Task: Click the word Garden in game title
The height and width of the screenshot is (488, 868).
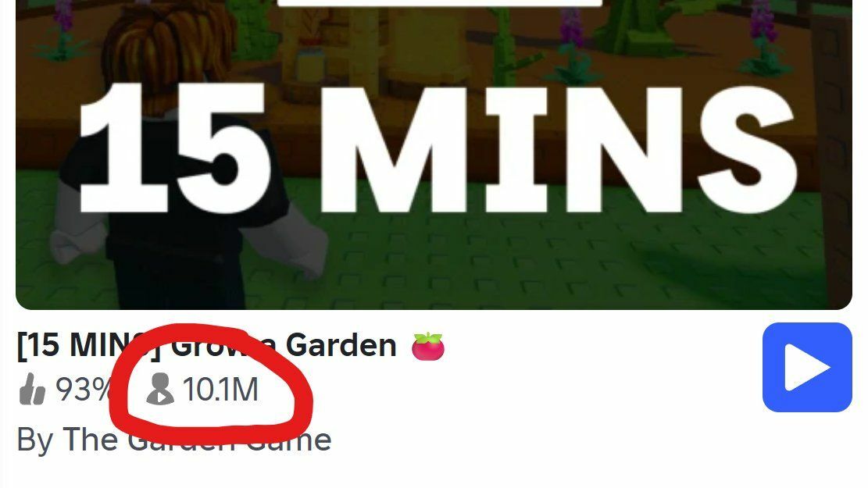Action: click(341, 345)
